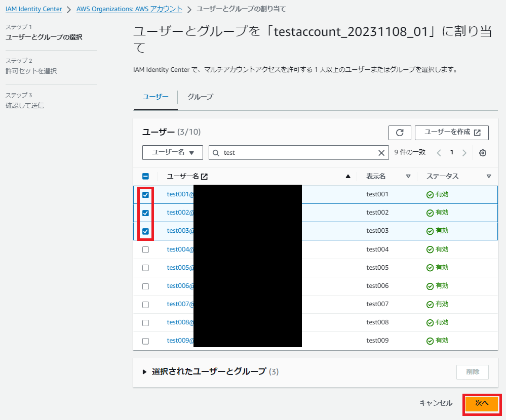Screen dimensions: 506x420
Task: Check the test005 user checkbox
Action: pos(145,268)
